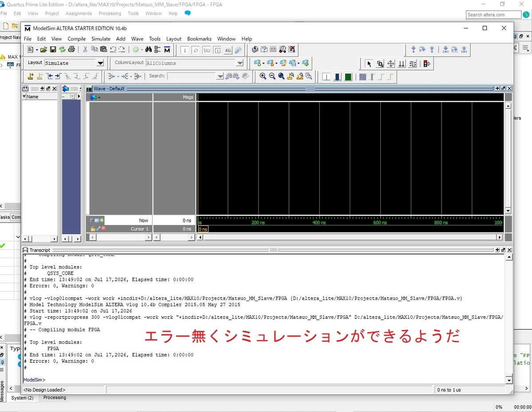The height and width of the screenshot is (412, 532).
Task: Click the green plus Add Cursor icon
Action: 102,220
